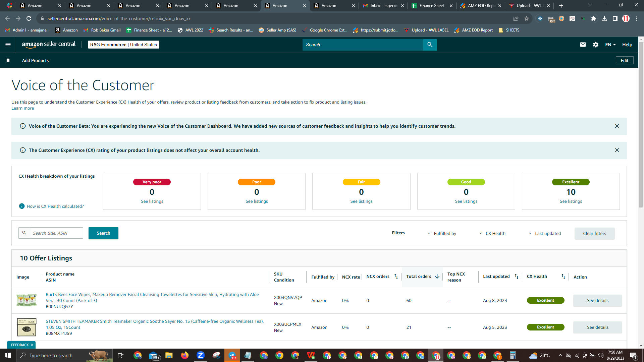Open the Seller Amp (SAS) bookmark
Viewport: 644px width, 362px height.
pyautogui.click(x=277, y=30)
